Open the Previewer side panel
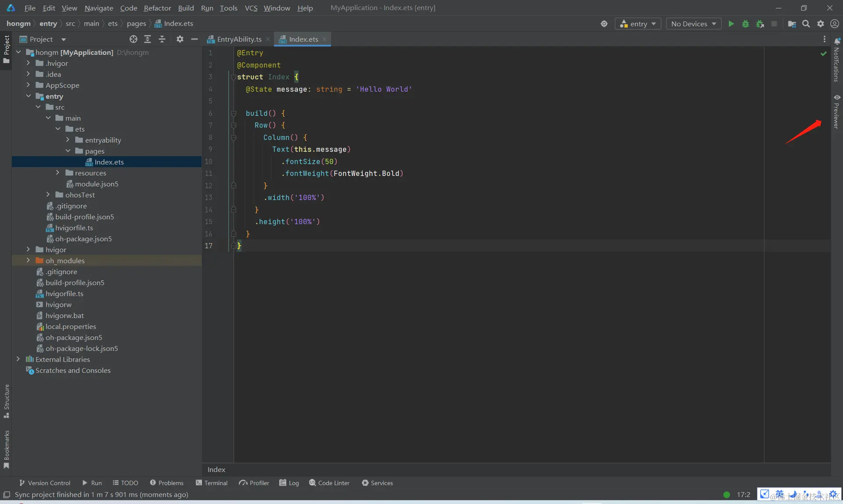 (x=837, y=112)
